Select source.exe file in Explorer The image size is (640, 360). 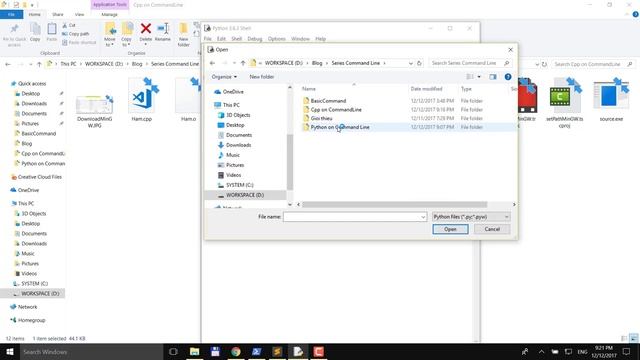click(x=611, y=100)
